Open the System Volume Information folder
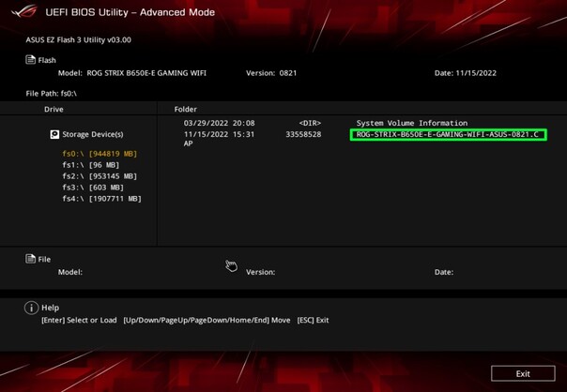The height and width of the screenshot is (392, 567). (411, 123)
